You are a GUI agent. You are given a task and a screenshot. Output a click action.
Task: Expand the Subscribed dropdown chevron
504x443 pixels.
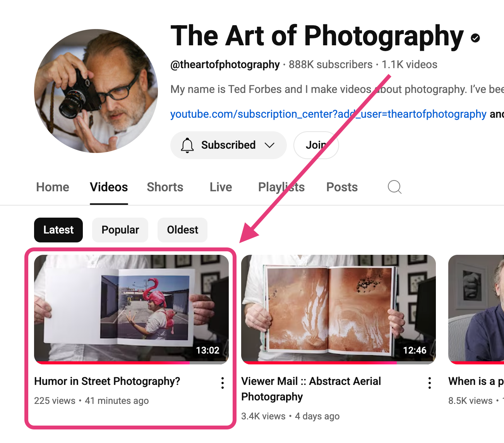(269, 145)
